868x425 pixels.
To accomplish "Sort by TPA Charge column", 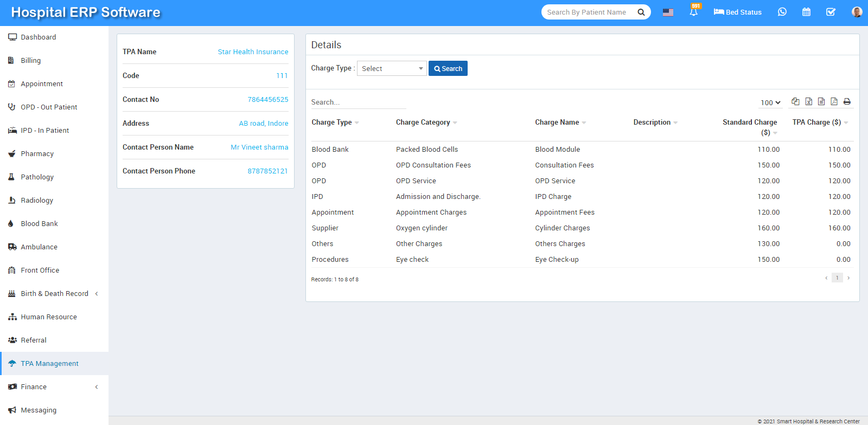I will tap(816, 122).
